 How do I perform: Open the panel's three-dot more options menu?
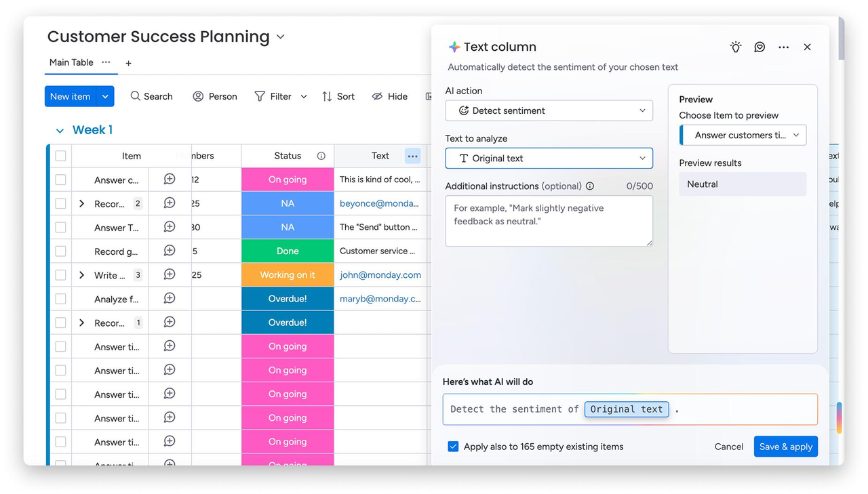pyautogui.click(x=783, y=47)
